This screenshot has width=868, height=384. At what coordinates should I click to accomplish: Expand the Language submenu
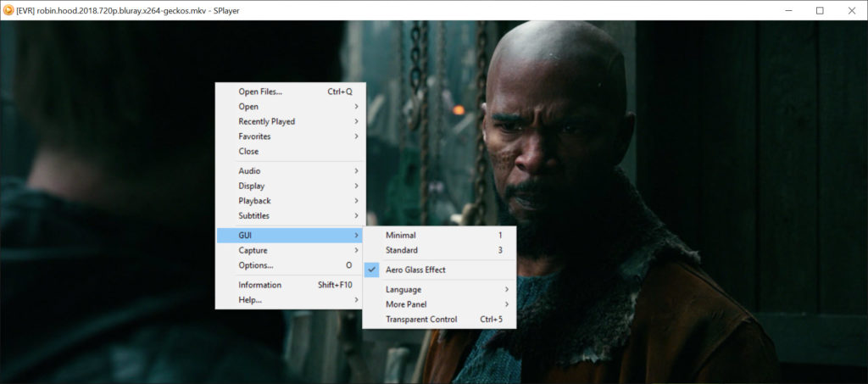(440, 289)
